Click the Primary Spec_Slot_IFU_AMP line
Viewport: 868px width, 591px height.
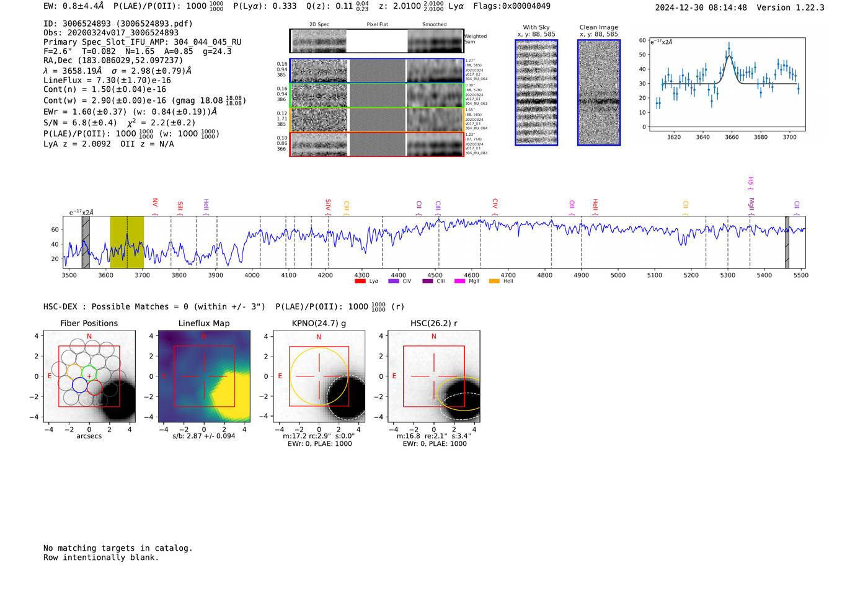(x=143, y=42)
